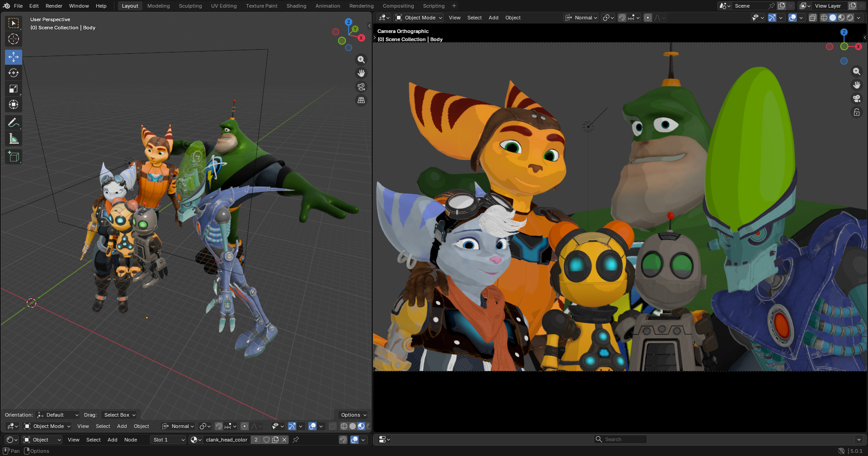Activate the Annotate pencil tool
The width and height of the screenshot is (868, 456).
tap(14, 122)
